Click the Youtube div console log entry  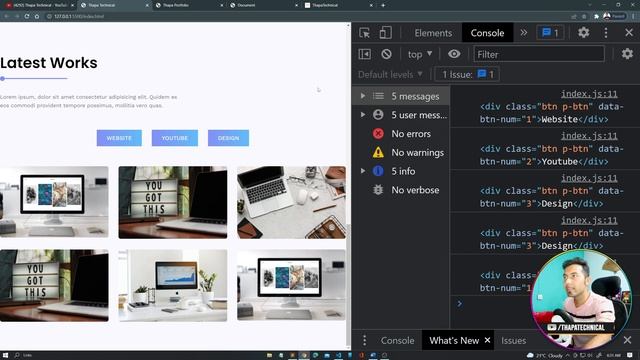pyautogui.click(x=551, y=155)
